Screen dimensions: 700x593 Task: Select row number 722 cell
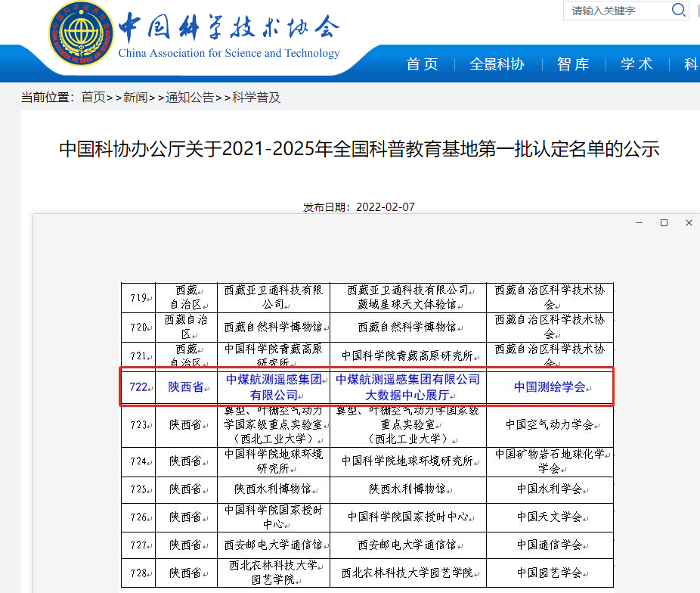point(138,387)
